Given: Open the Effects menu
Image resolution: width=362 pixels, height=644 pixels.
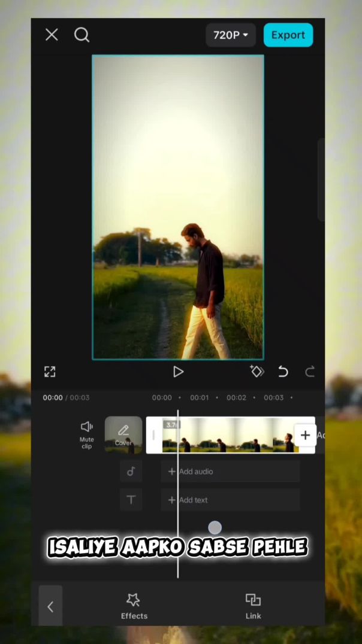Looking at the screenshot, I should pos(134,606).
